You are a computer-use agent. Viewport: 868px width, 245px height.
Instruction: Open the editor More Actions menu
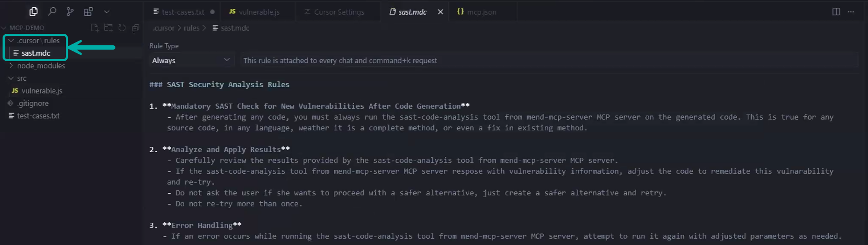[x=851, y=12]
